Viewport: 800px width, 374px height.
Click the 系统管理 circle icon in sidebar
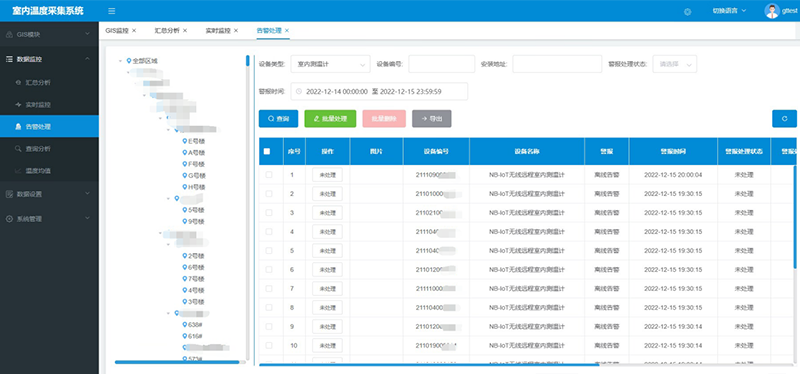(9, 219)
